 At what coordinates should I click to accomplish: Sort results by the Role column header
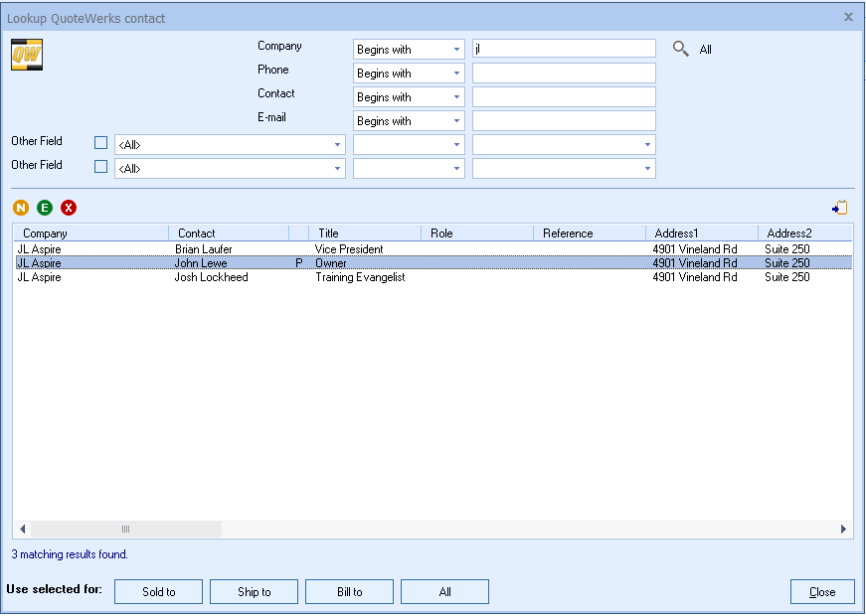tap(477, 232)
